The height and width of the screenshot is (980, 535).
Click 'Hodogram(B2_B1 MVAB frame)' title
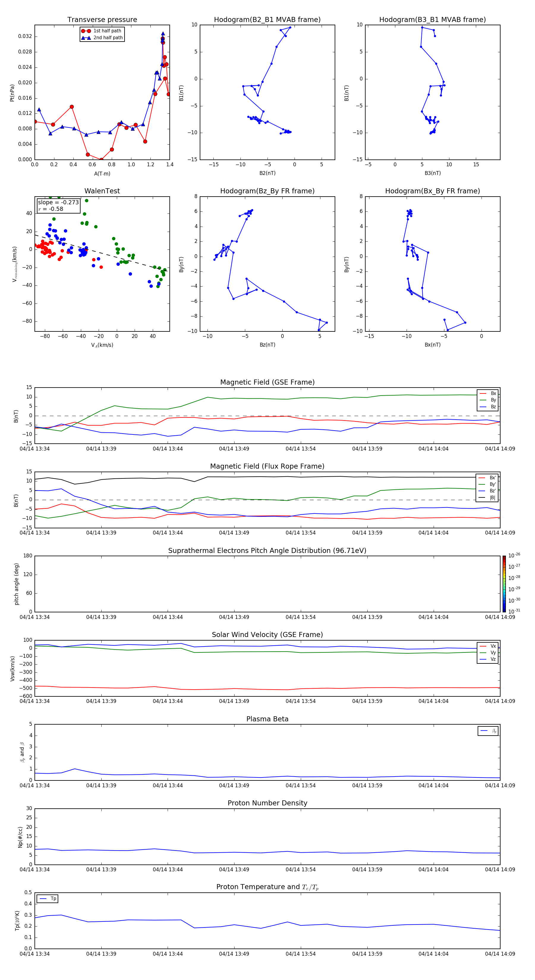pyautogui.click(x=267, y=20)
